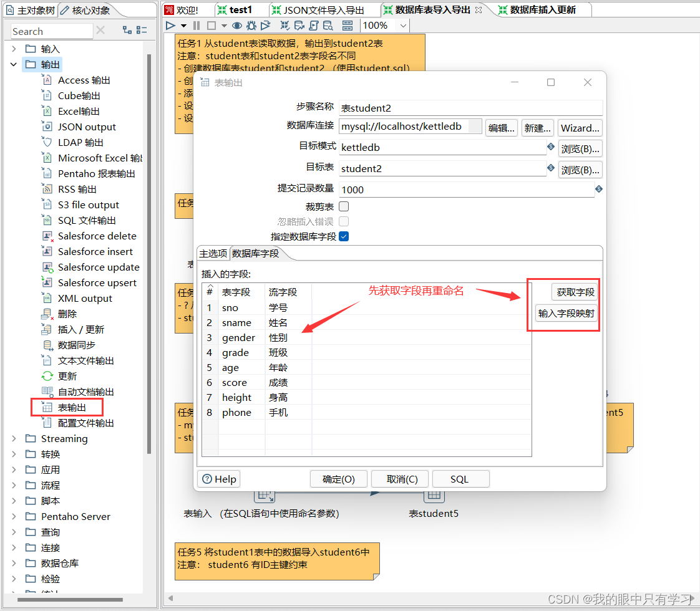
Task: Switch to the 主对象树 tab
Action: tap(31, 10)
